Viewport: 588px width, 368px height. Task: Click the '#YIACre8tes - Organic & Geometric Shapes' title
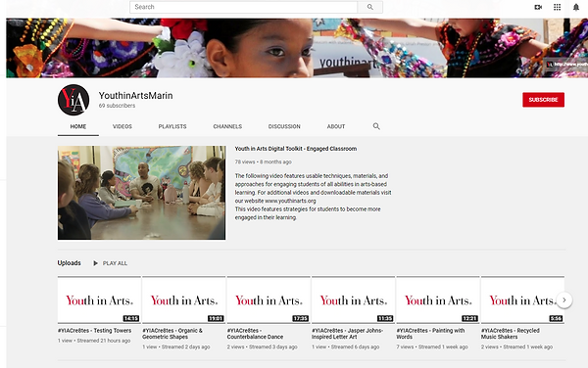[172, 334]
